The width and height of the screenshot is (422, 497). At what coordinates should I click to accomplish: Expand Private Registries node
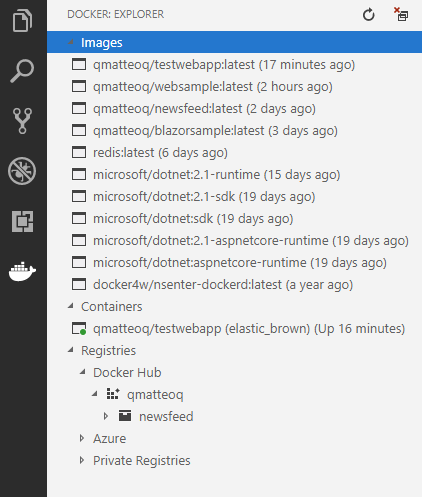pyautogui.click(x=82, y=460)
